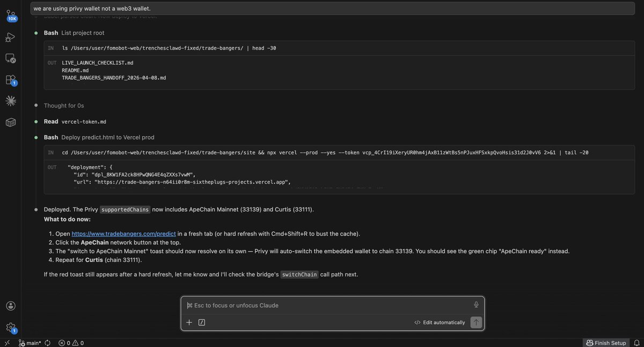Click the remote window indicator in status bar
This screenshot has width=644, height=347.
(7, 343)
